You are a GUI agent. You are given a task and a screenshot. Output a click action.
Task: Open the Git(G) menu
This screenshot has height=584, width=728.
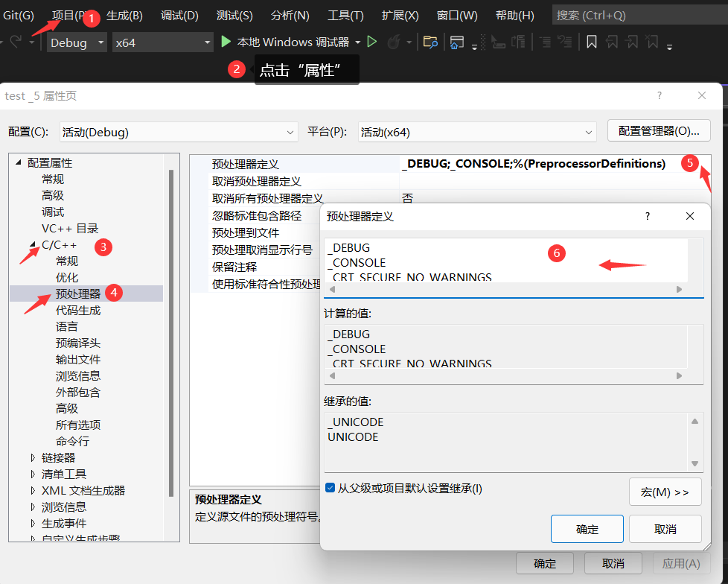tap(19, 16)
